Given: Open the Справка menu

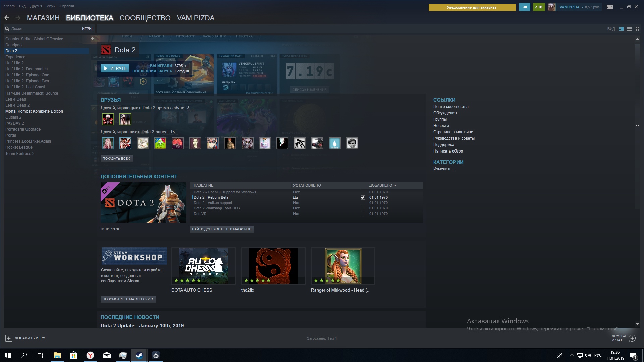Looking at the screenshot, I should coord(67,6).
